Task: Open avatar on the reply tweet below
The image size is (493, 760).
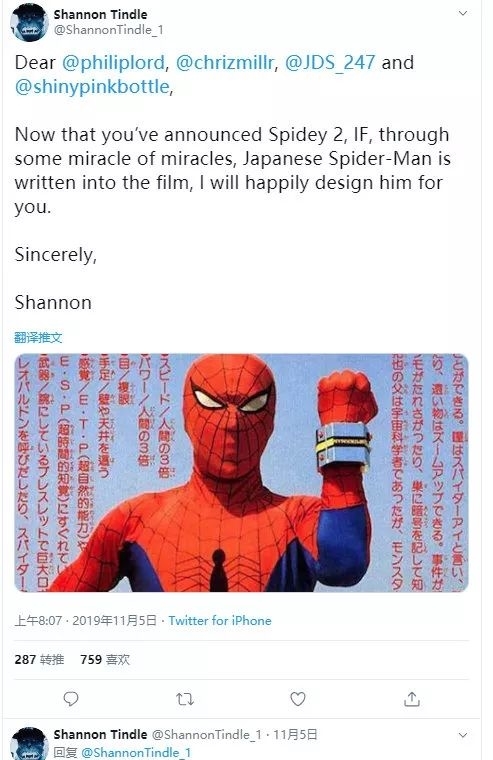Action: coord(29,743)
